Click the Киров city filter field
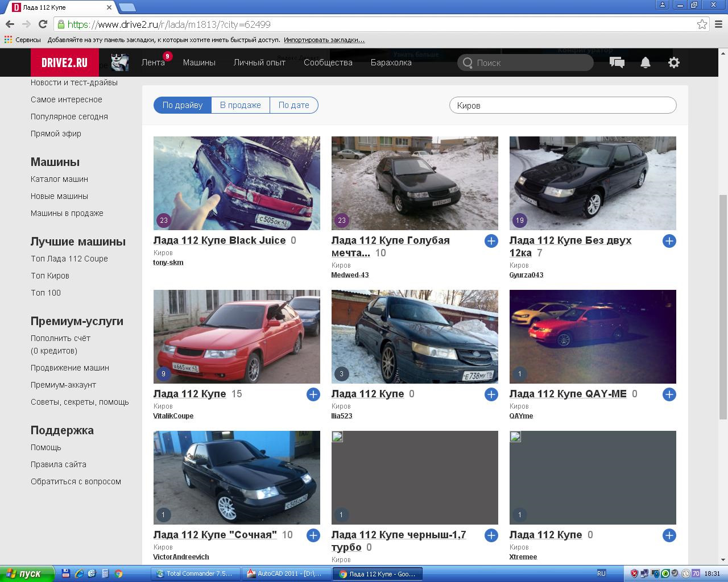 pos(563,105)
